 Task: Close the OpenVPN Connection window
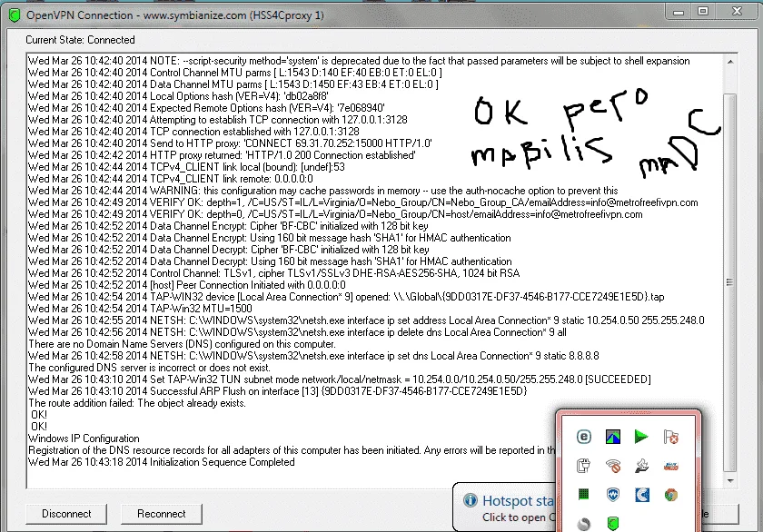(x=737, y=11)
